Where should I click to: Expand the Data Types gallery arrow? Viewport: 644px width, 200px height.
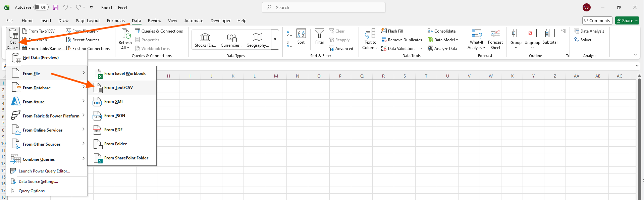(275, 40)
